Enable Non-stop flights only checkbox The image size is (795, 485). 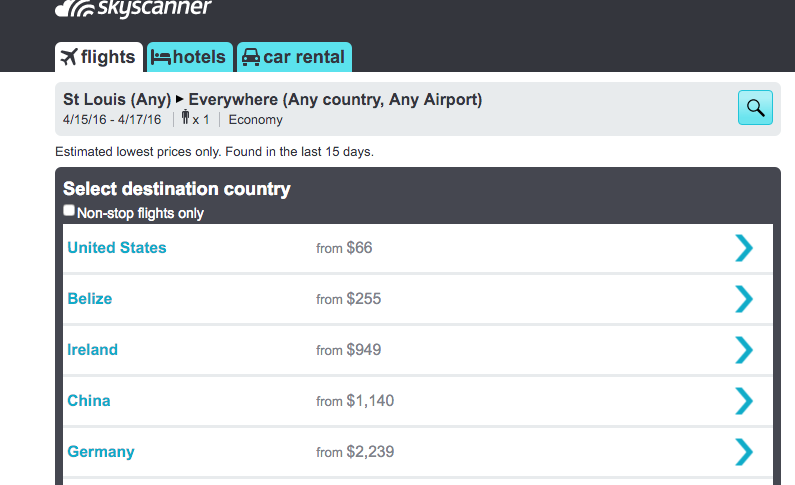click(69, 210)
